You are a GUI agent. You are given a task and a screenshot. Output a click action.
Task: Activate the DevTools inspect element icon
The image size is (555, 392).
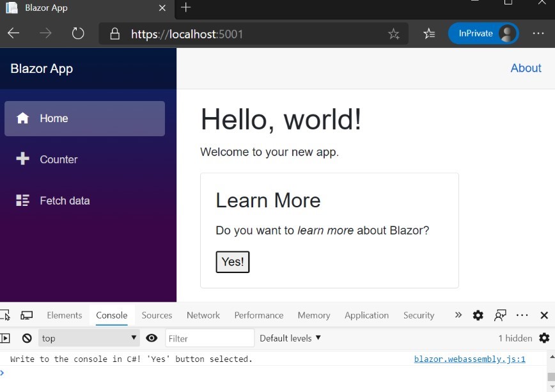pos(5,315)
